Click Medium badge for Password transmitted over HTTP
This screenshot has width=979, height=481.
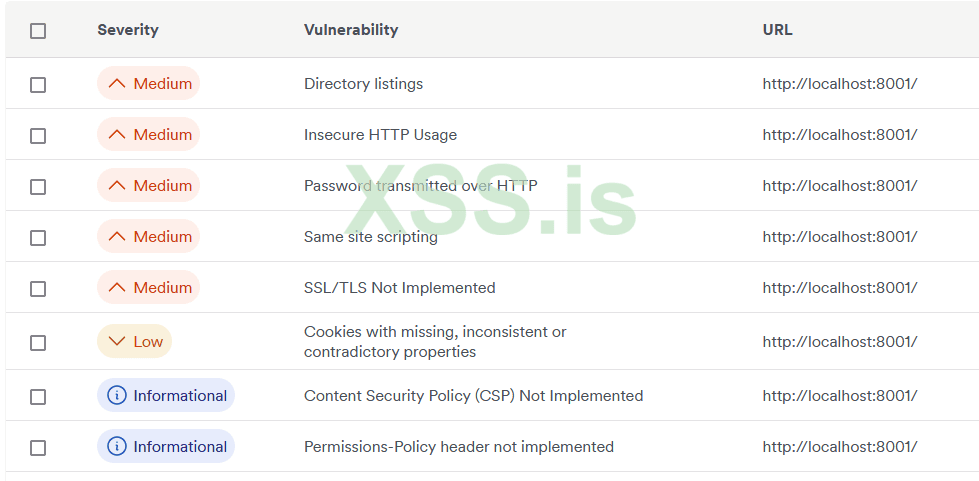[149, 186]
